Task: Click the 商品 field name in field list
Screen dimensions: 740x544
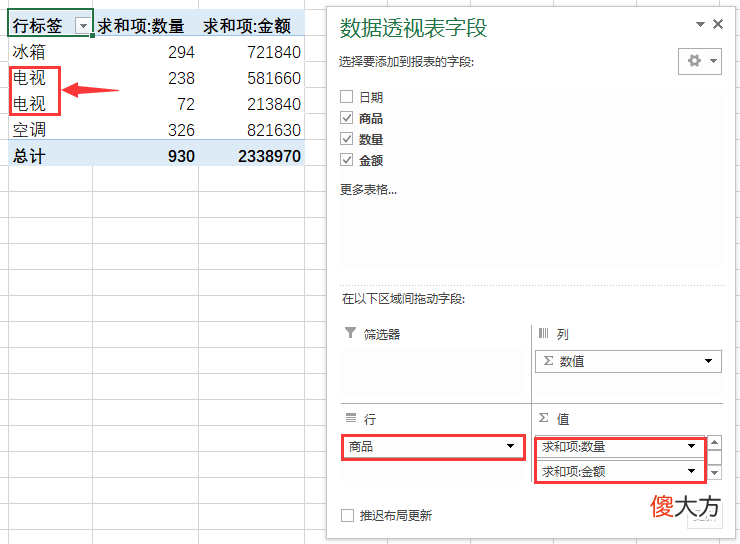Action: (x=371, y=118)
